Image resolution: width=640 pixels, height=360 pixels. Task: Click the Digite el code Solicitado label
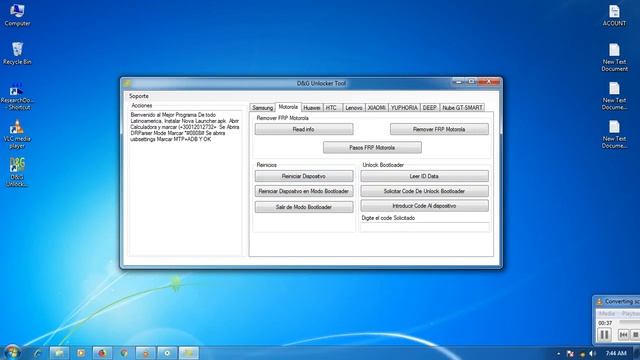click(x=388, y=218)
